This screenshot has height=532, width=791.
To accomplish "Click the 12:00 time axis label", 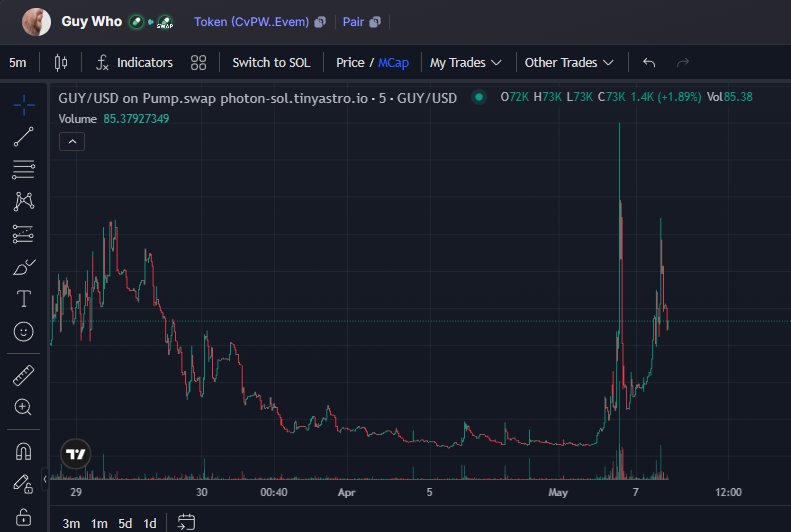I will point(728,492).
